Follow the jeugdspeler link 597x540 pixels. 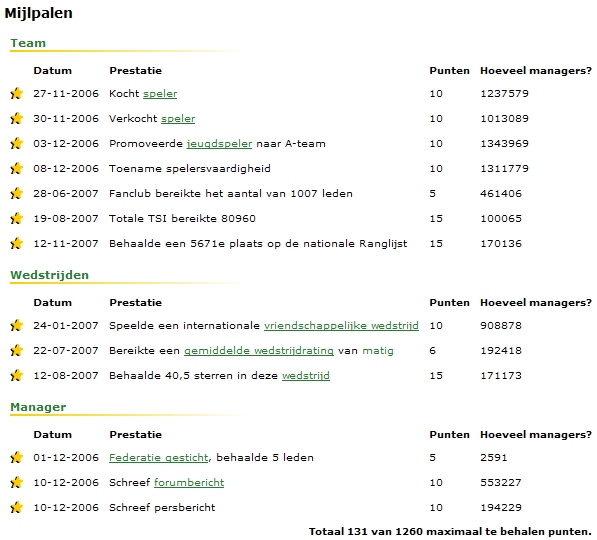point(219,144)
